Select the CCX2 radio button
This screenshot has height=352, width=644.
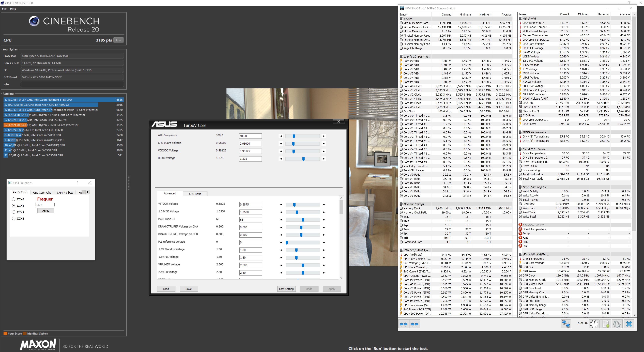coord(14,212)
